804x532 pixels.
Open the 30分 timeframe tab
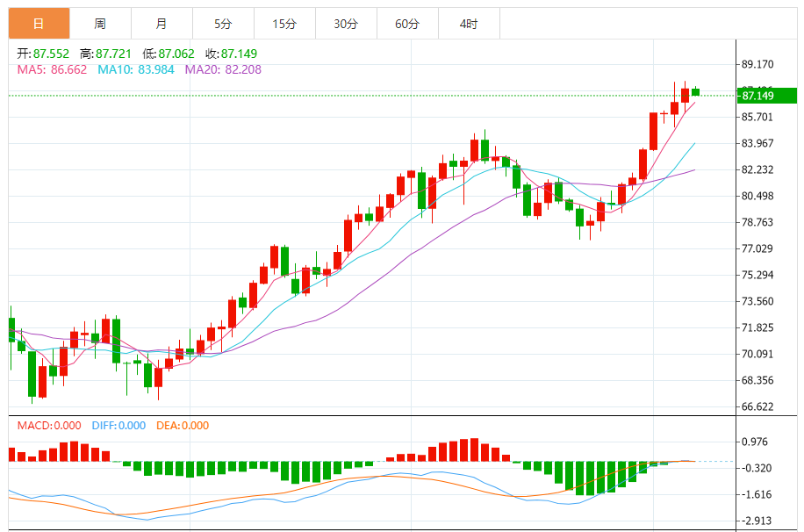click(346, 24)
